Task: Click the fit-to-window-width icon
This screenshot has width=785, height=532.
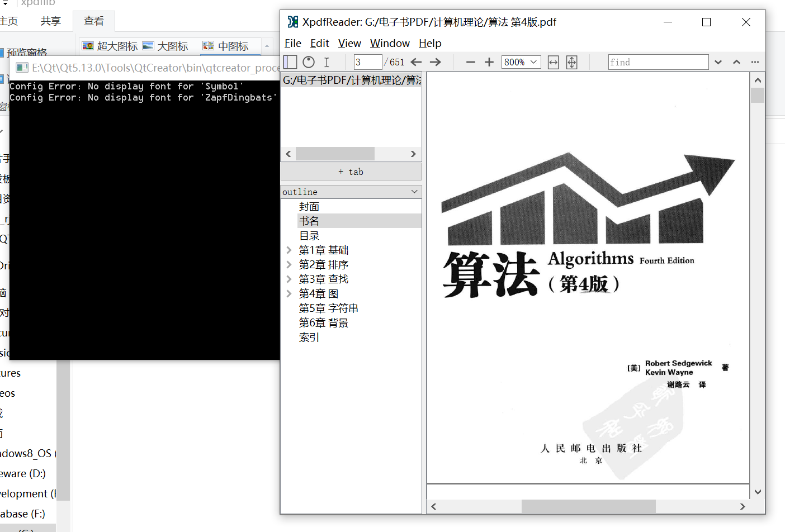Action: [x=553, y=62]
